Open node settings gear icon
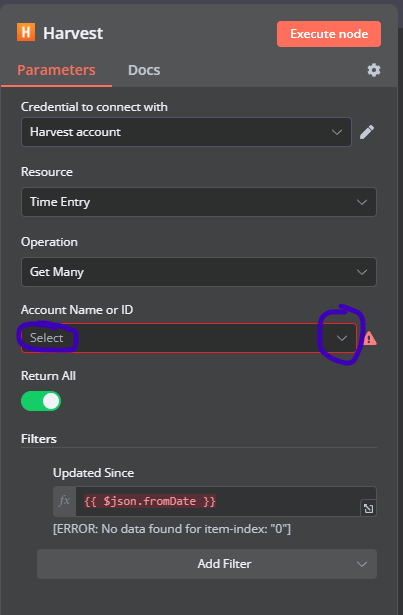This screenshot has width=403, height=615. click(x=374, y=70)
